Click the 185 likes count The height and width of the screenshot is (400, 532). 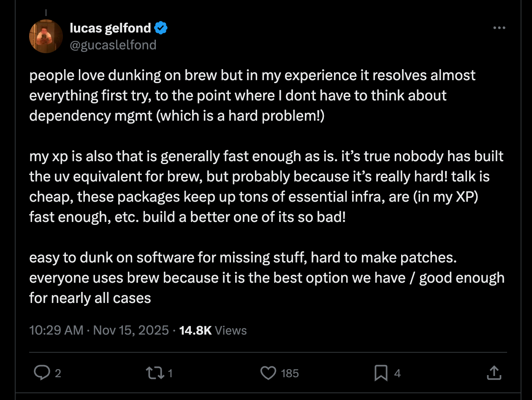point(290,373)
